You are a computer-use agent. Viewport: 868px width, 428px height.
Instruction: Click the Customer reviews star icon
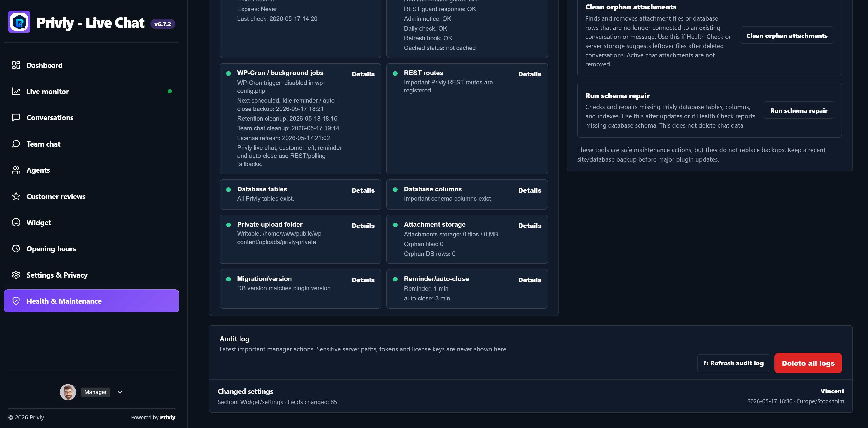pos(16,196)
